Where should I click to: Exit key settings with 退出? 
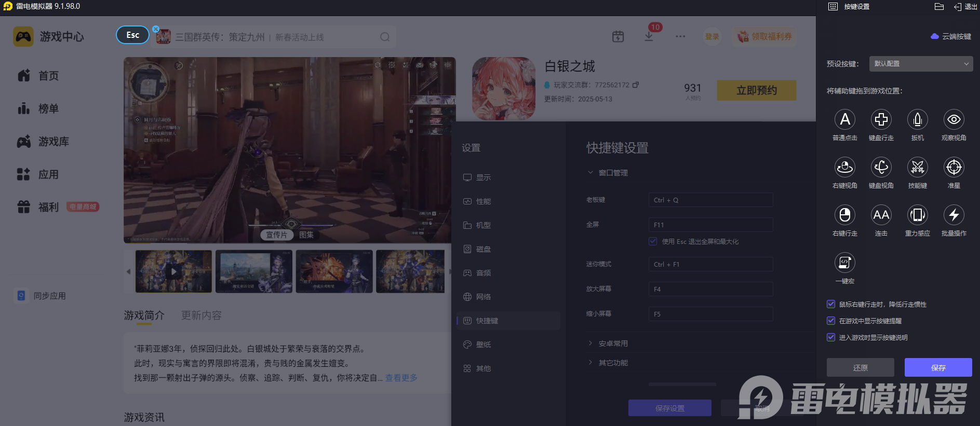pyautogui.click(x=965, y=7)
